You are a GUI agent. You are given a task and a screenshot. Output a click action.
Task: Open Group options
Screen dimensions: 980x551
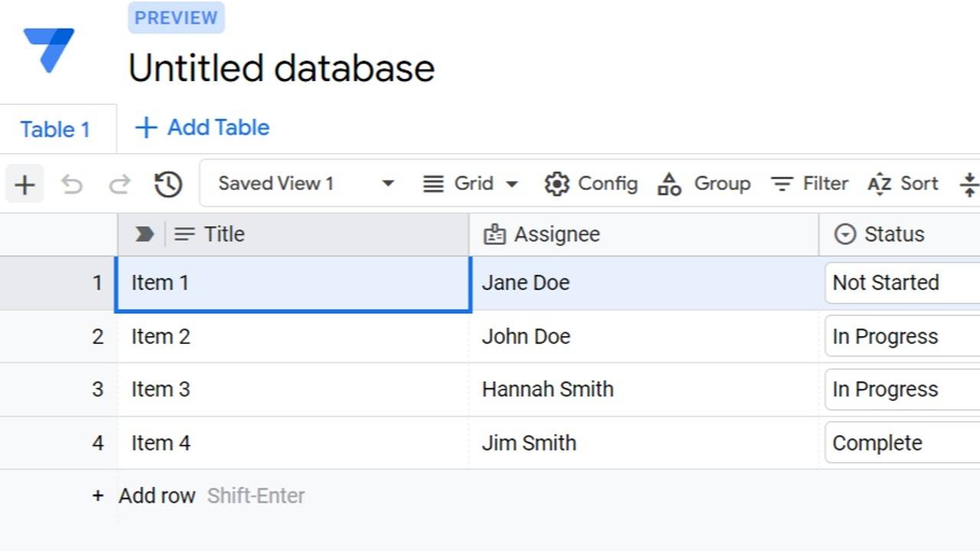[x=704, y=184]
